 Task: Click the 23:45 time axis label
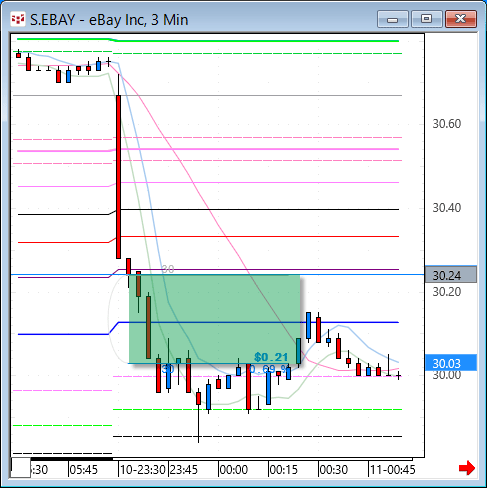[x=184, y=470]
